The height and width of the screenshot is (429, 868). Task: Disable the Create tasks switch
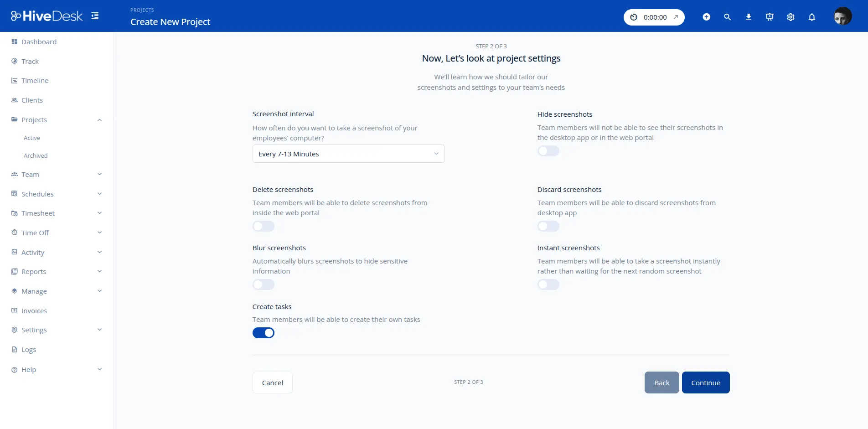pyautogui.click(x=263, y=333)
